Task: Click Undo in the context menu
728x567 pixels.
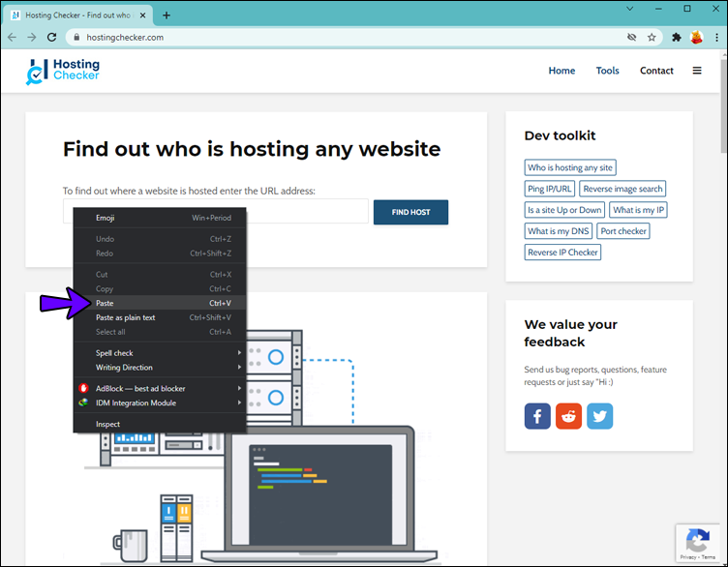Action: [x=160, y=239]
